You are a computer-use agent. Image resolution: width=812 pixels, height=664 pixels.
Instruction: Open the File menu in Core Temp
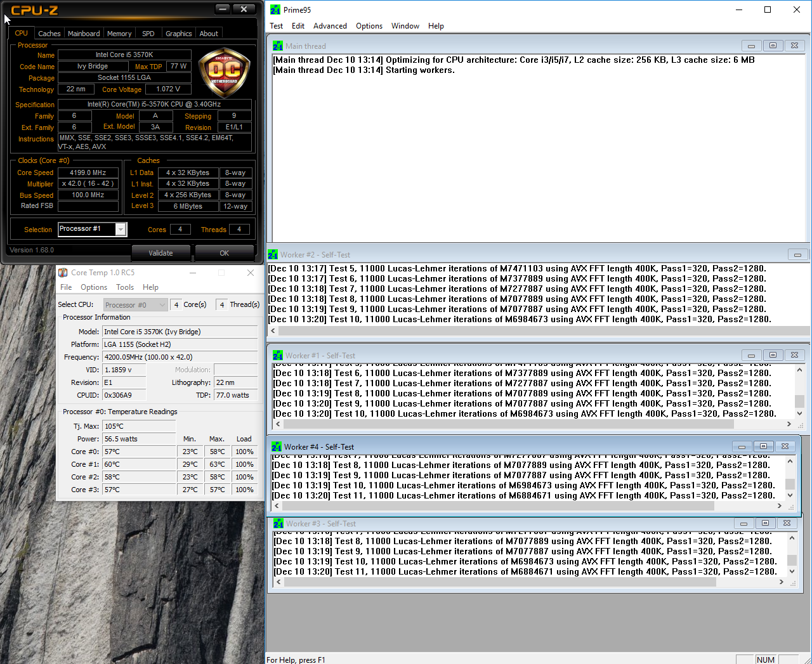pos(66,287)
